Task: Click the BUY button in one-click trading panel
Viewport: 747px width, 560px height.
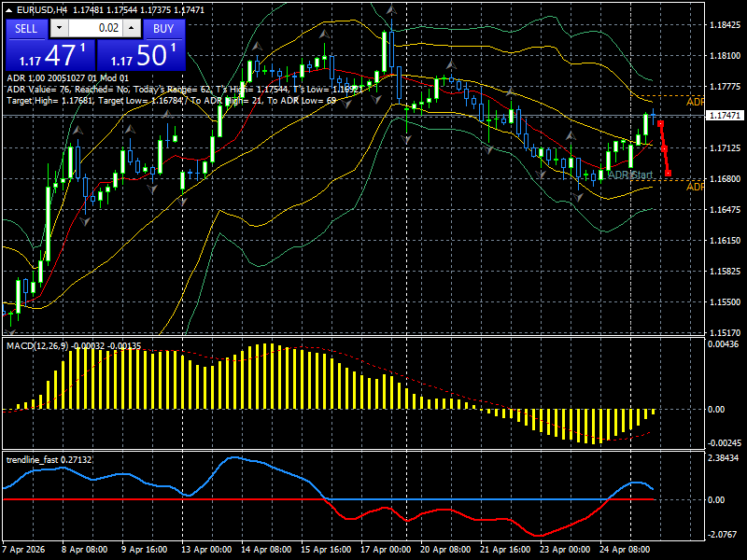Action: coord(164,29)
